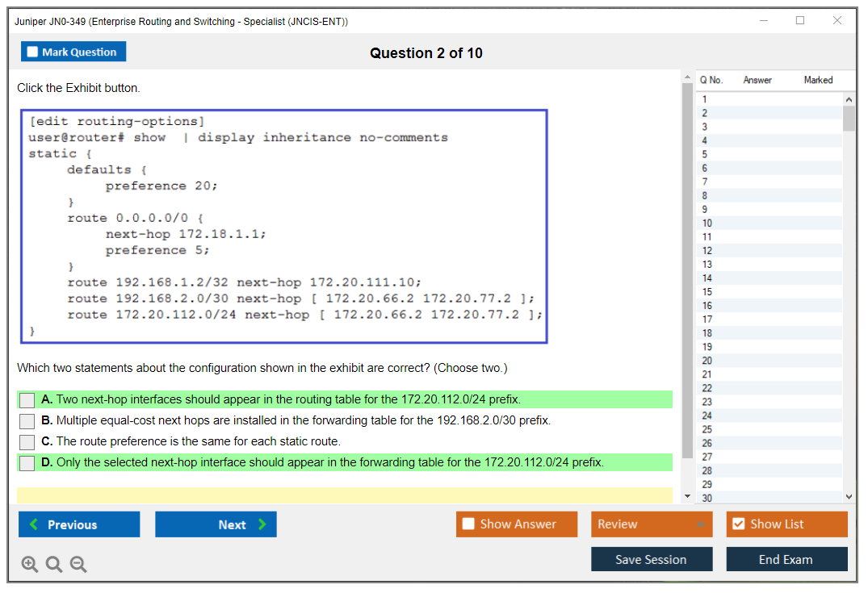Click the question pane scroll down arrow
Viewport: 868px width, 593px height.
687,496
